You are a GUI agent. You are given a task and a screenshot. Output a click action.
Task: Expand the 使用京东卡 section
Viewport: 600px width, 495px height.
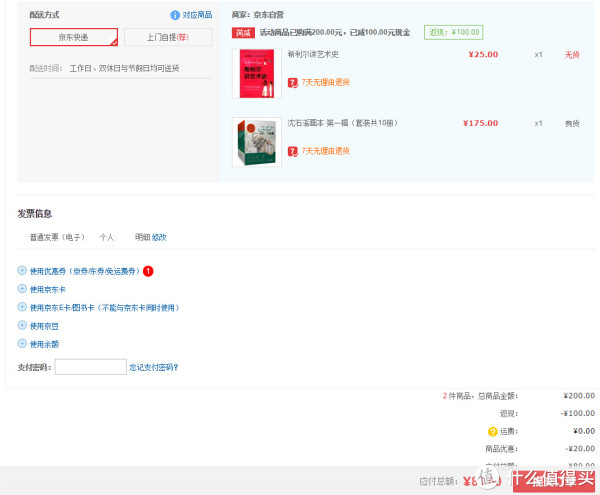point(42,290)
